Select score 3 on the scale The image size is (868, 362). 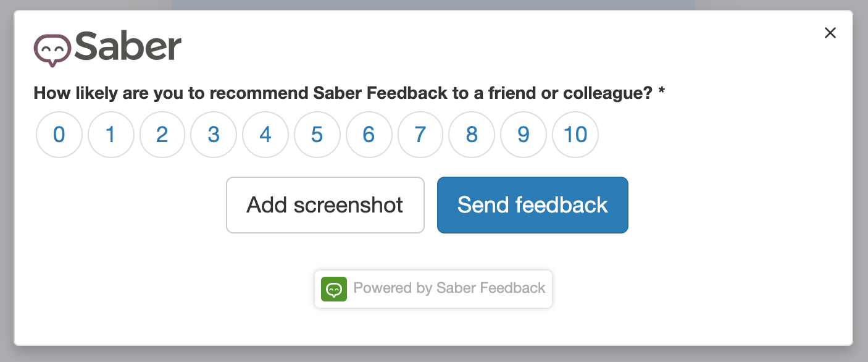coord(214,135)
